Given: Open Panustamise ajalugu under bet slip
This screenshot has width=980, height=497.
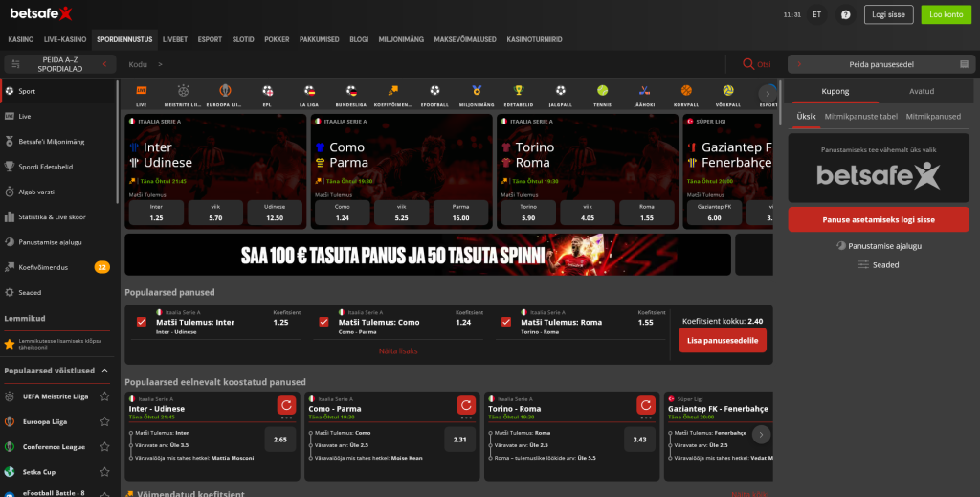Looking at the screenshot, I should (879, 246).
